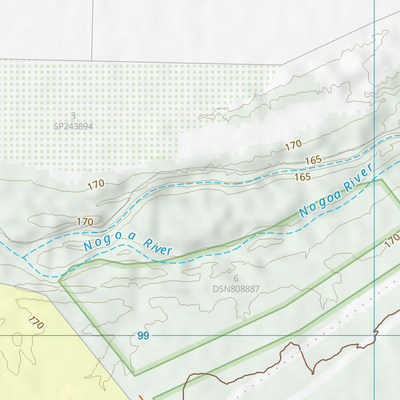Click the widely spaced Nogoa River label

pos(129,245)
